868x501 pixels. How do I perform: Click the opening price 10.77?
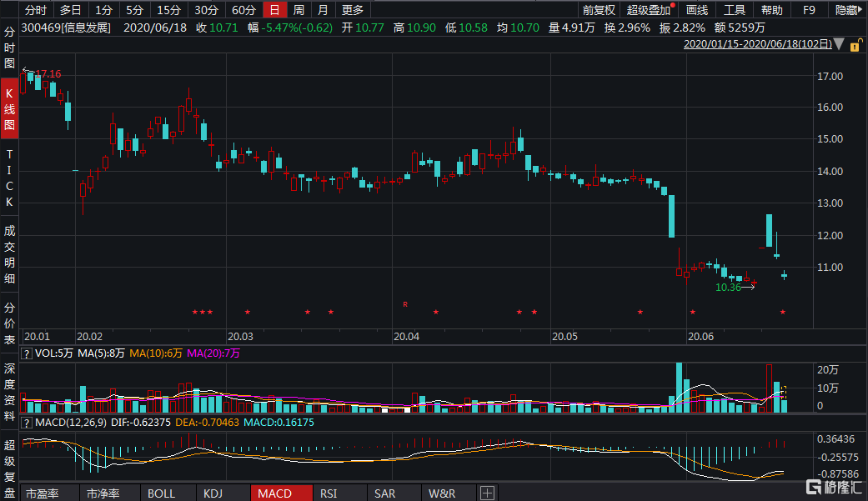pyautogui.click(x=369, y=28)
